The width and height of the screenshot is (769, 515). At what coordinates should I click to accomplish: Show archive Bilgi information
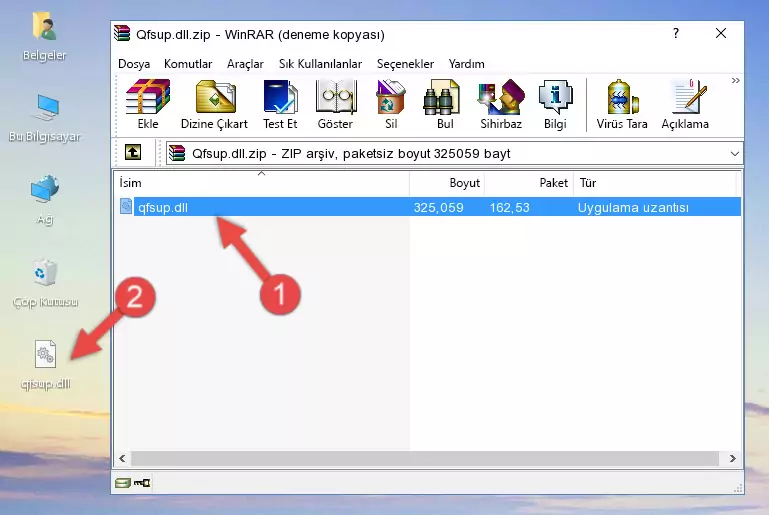[555, 104]
